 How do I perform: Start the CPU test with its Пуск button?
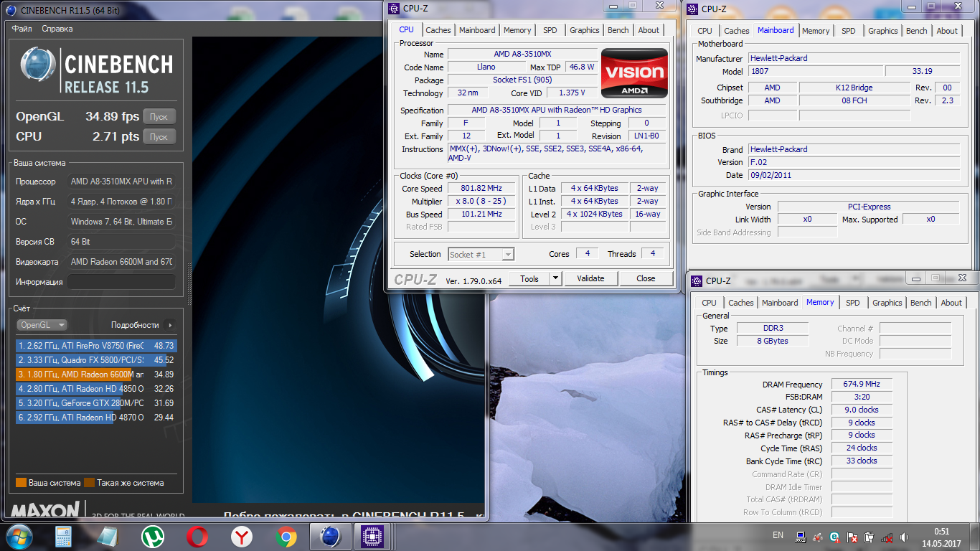159,136
